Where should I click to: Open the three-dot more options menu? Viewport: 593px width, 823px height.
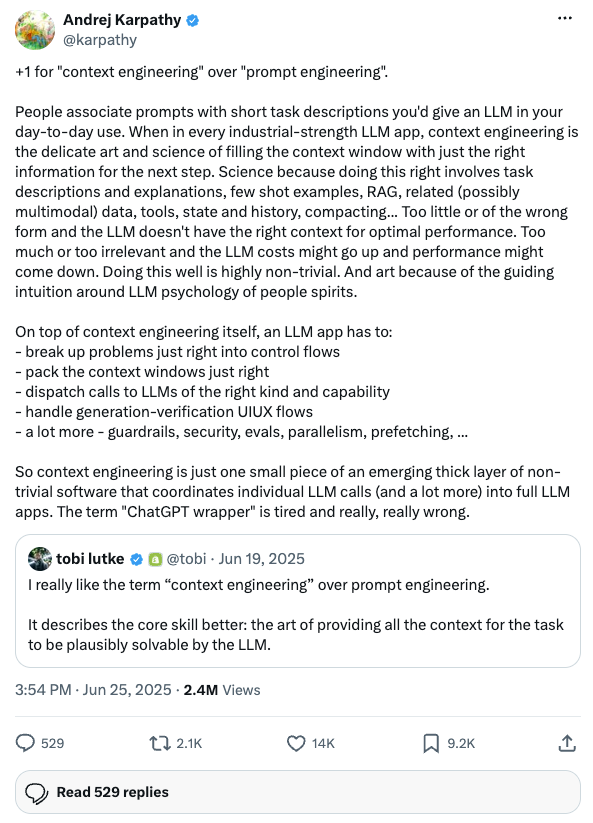[565, 18]
